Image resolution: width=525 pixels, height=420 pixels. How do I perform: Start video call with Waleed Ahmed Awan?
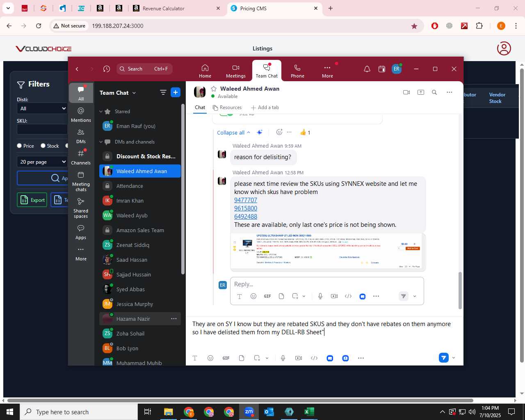(x=406, y=92)
